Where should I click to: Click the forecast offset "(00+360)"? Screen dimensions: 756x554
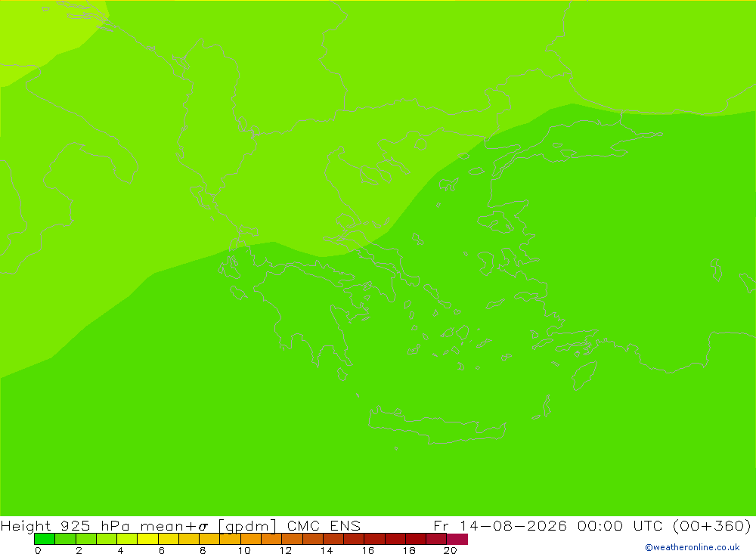point(711,525)
